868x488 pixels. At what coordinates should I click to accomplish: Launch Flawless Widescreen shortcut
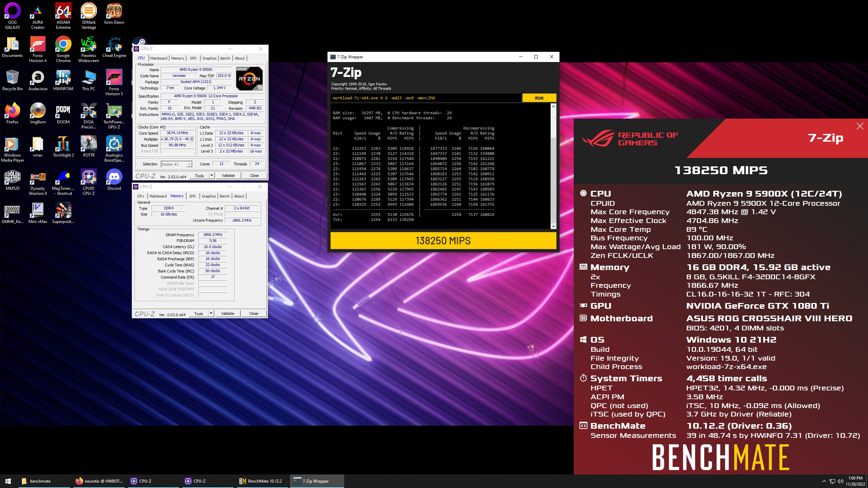click(x=88, y=49)
